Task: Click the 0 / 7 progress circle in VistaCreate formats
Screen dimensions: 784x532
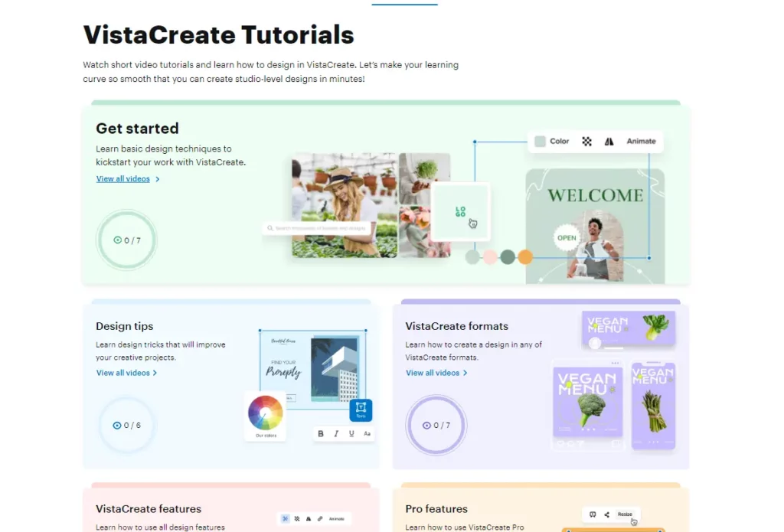Action: tap(436, 425)
